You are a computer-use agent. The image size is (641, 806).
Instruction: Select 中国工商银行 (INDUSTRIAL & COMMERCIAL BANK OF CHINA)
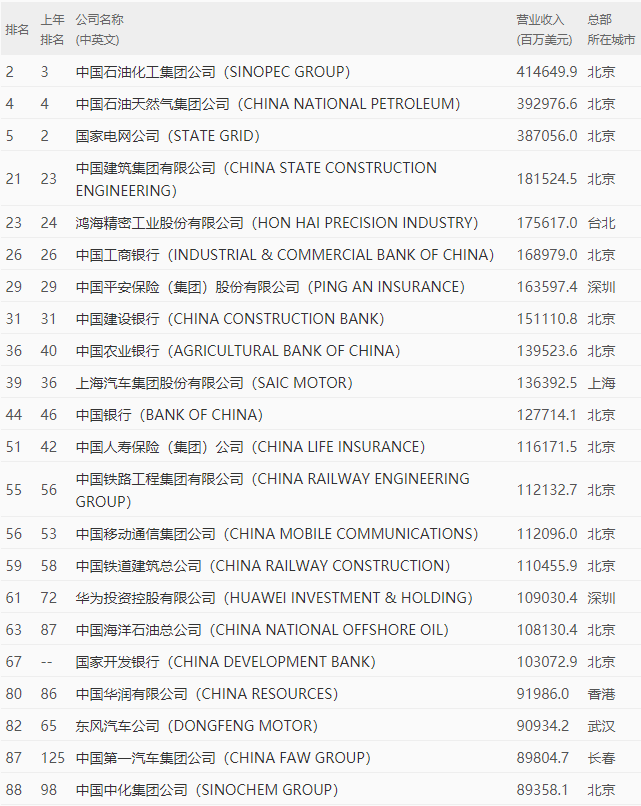point(285,254)
